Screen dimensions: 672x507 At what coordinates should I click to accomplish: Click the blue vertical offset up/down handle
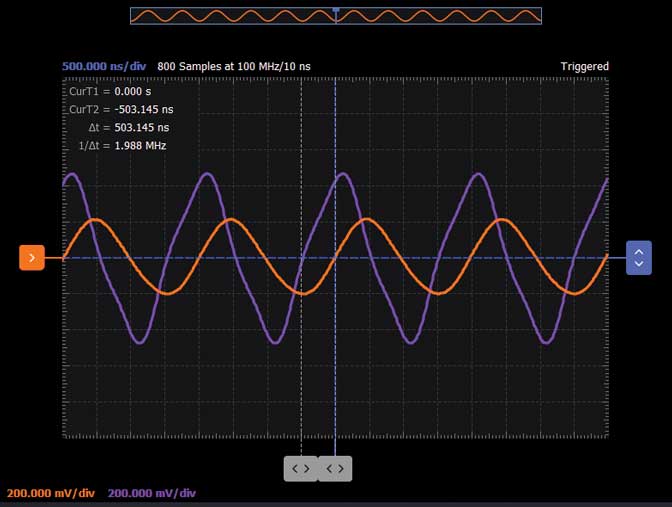(638, 258)
